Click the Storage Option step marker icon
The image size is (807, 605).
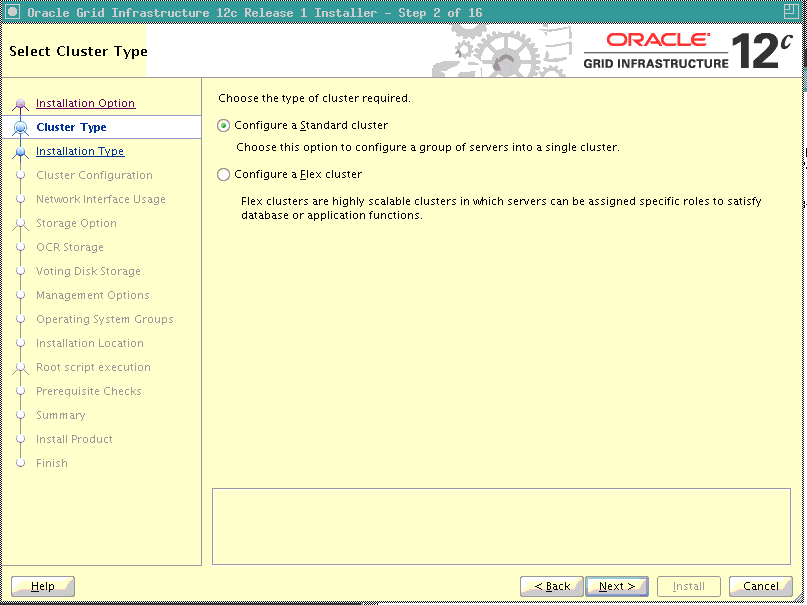pyautogui.click(x=21, y=223)
